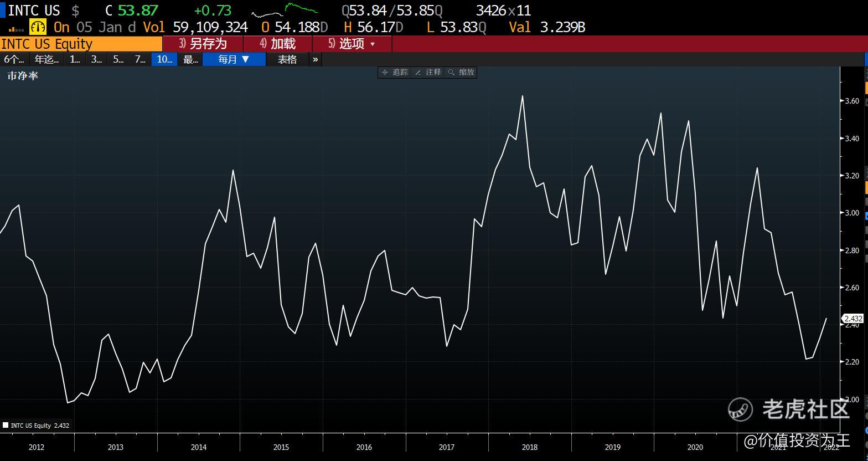
Task: Click the 2012 x-axis year label
Action: (x=37, y=447)
